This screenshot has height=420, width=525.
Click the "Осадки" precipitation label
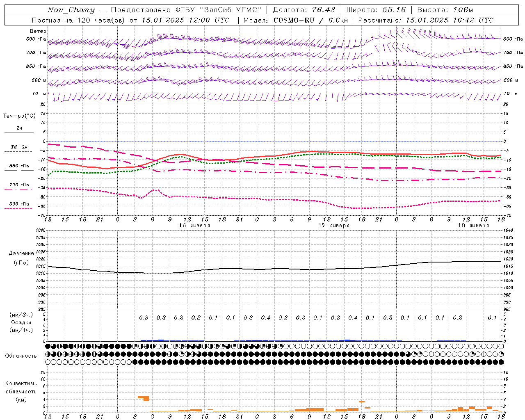21,322
